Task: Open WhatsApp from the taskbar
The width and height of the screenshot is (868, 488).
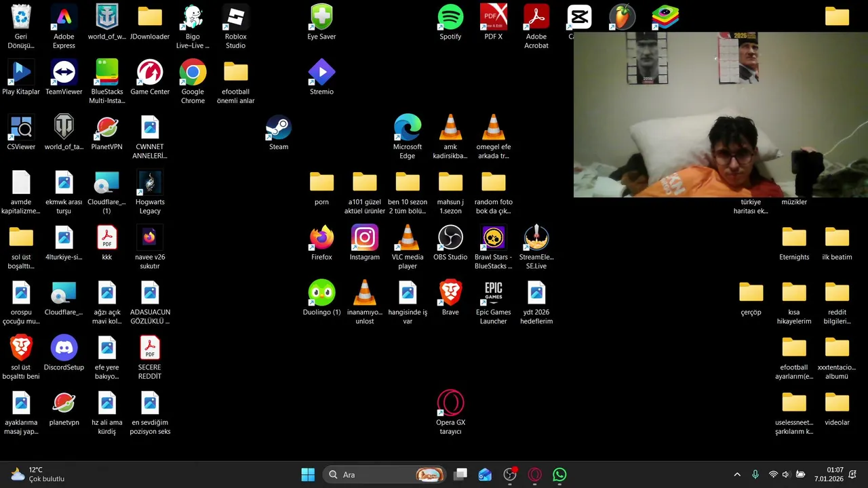Action: [x=559, y=474]
